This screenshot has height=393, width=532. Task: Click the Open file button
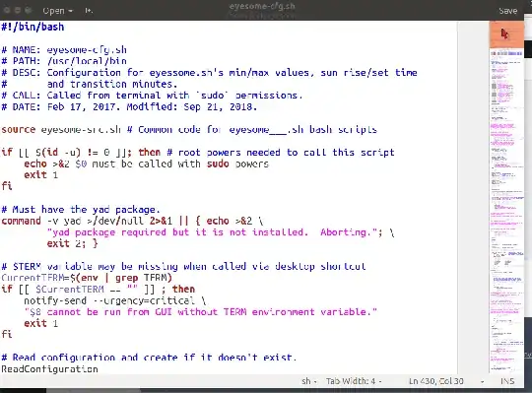coord(53,11)
